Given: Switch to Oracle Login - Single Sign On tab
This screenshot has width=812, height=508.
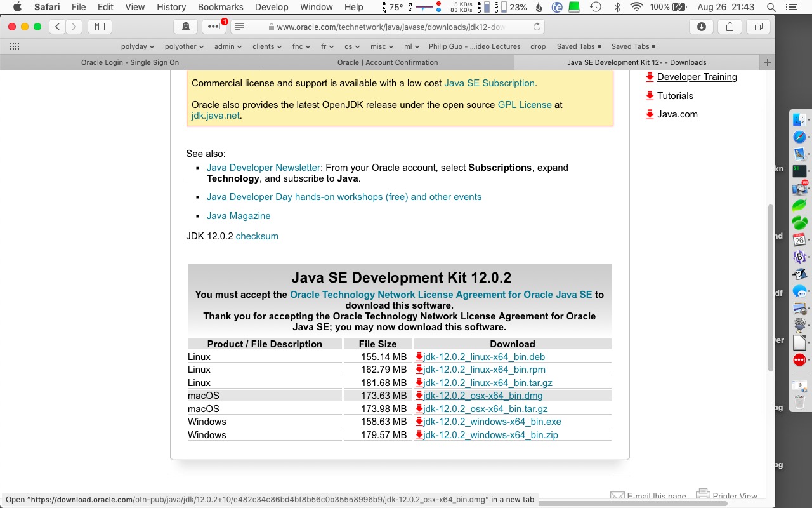Looking at the screenshot, I should pos(130,62).
